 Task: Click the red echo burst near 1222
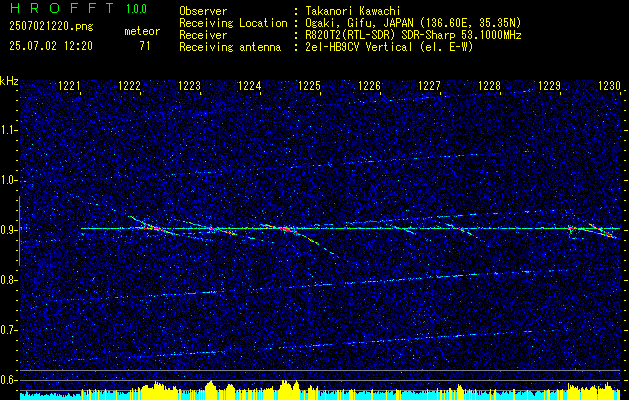[154, 227]
